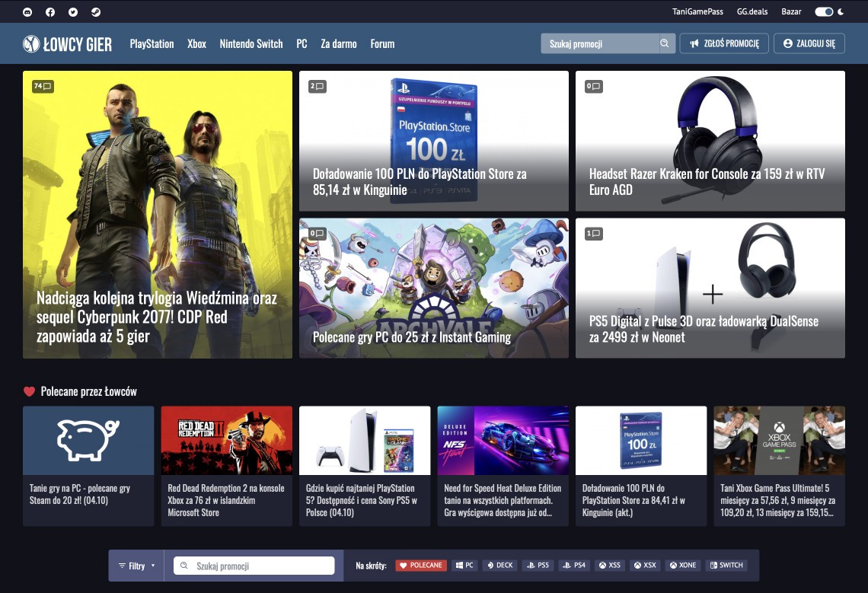
Task: Open the Red Dead Redemption 2 thumbnail
Action: [x=227, y=441]
